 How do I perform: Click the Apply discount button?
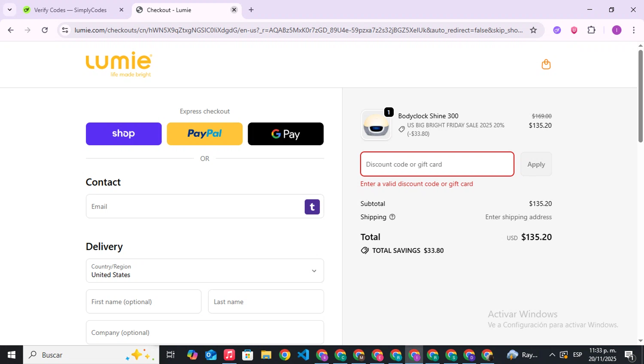pos(536,164)
